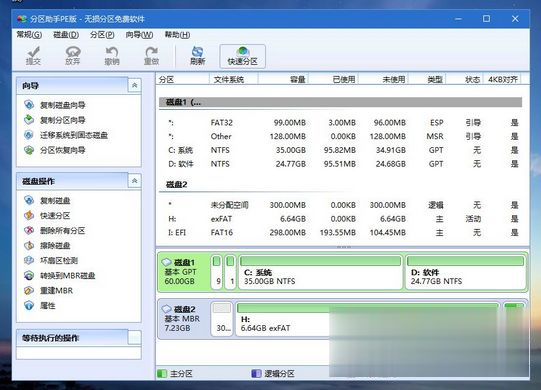541x390 pixels.
Task: Click the 容量 column header
Action: (x=283, y=79)
